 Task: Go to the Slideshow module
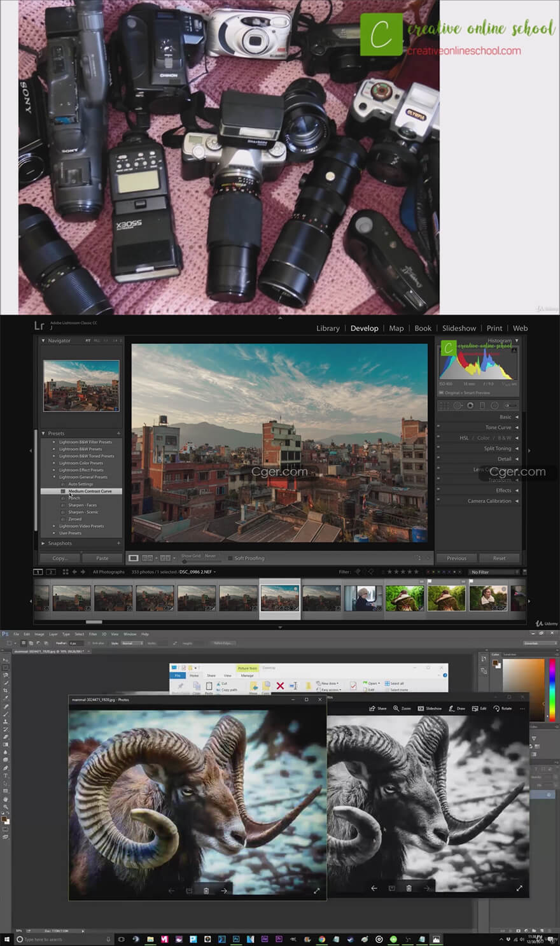[x=459, y=328]
